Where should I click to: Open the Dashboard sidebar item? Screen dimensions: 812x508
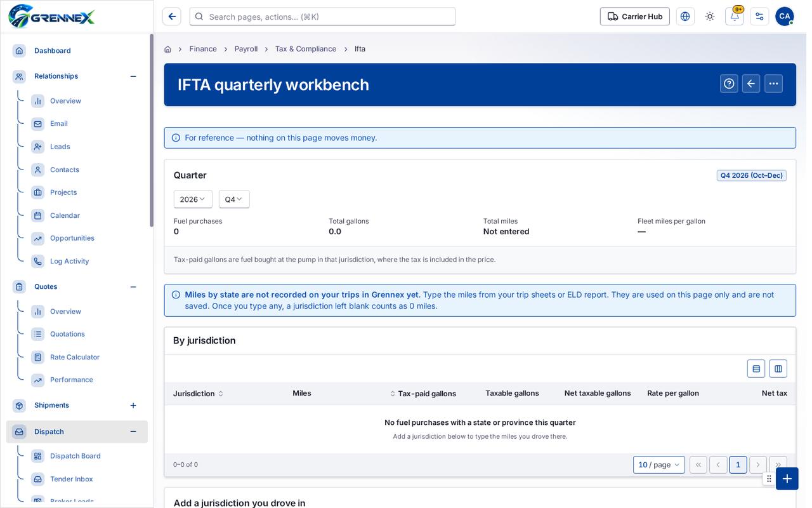(77, 51)
